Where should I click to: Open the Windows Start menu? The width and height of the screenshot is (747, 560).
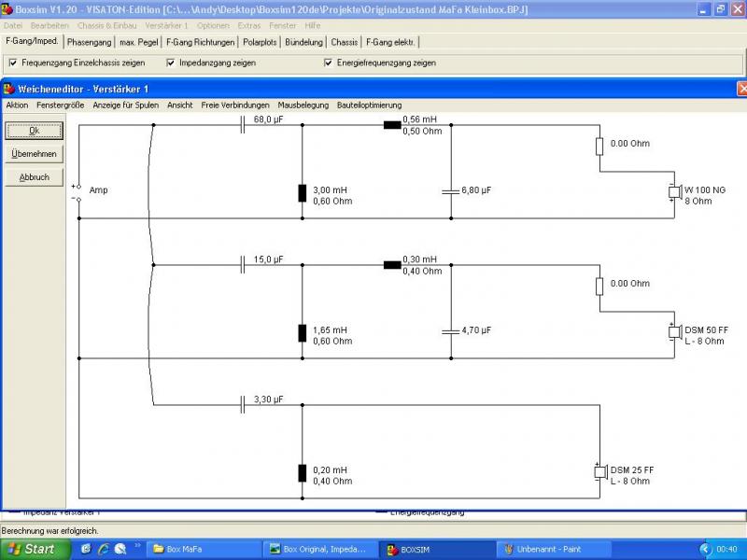click(x=35, y=549)
